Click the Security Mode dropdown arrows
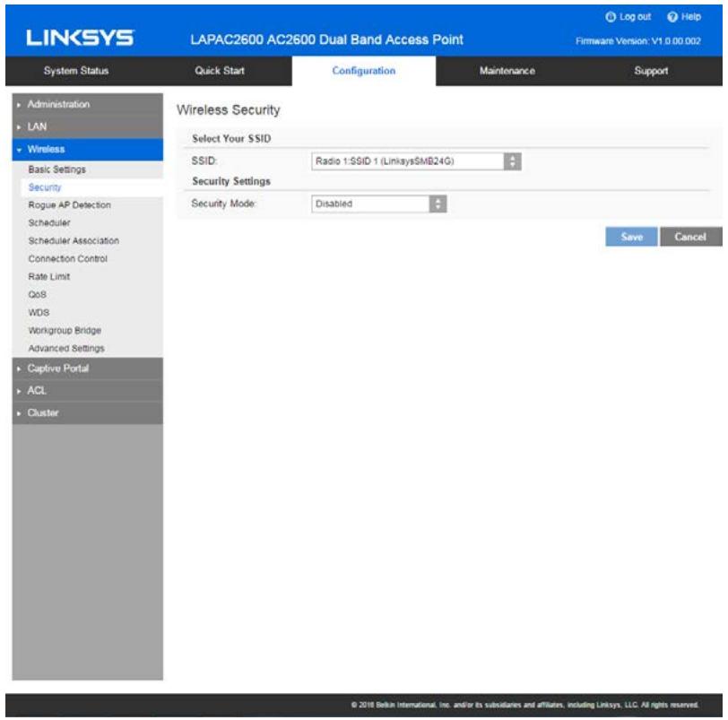Viewport: 728px width, 720px height. [x=438, y=204]
